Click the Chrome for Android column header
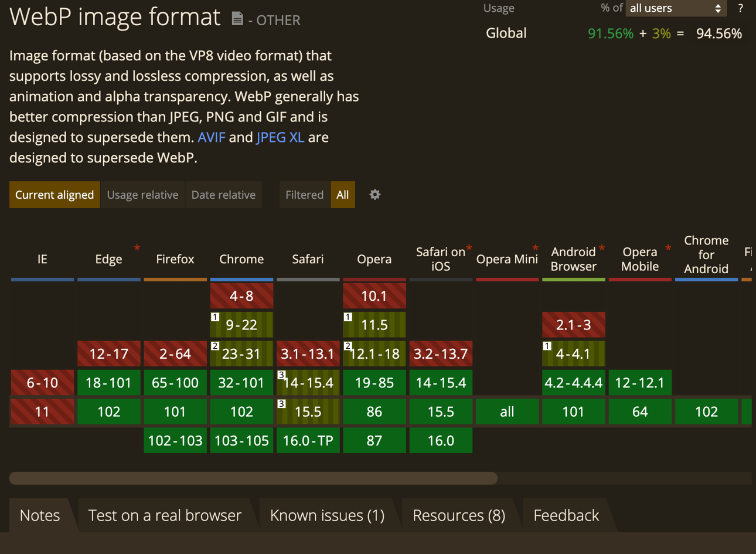Image resolution: width=756 pixels, height=554 pixels. 706,254
